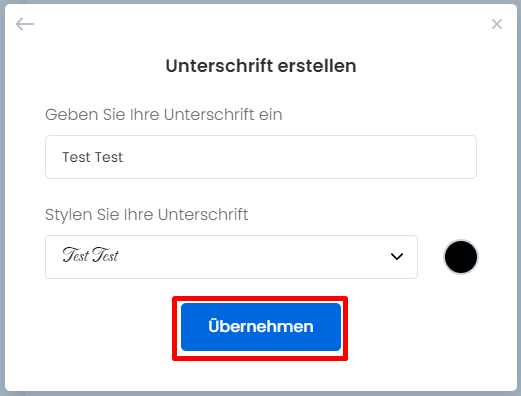Close the Unterschrift erstellen dialog
The image size is (521, 396).
[x=497, y=24]
